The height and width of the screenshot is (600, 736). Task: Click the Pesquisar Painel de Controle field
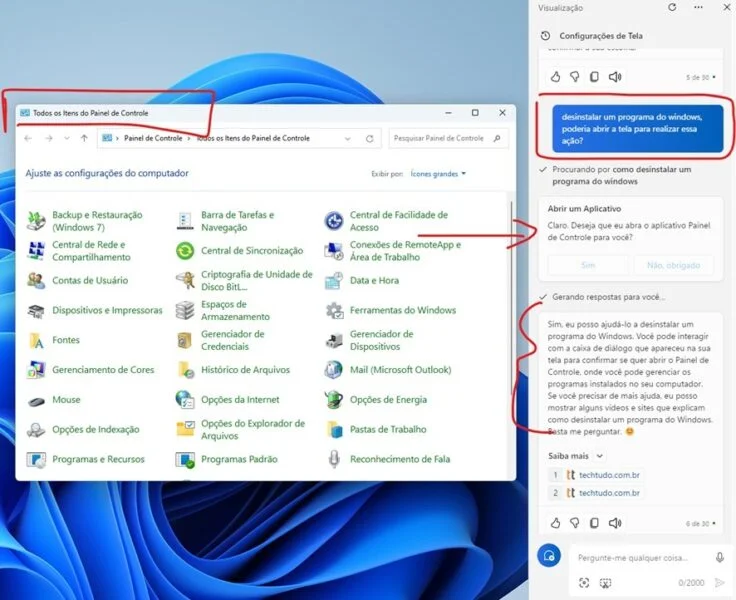pyautogui.click(x=448, y=138)
